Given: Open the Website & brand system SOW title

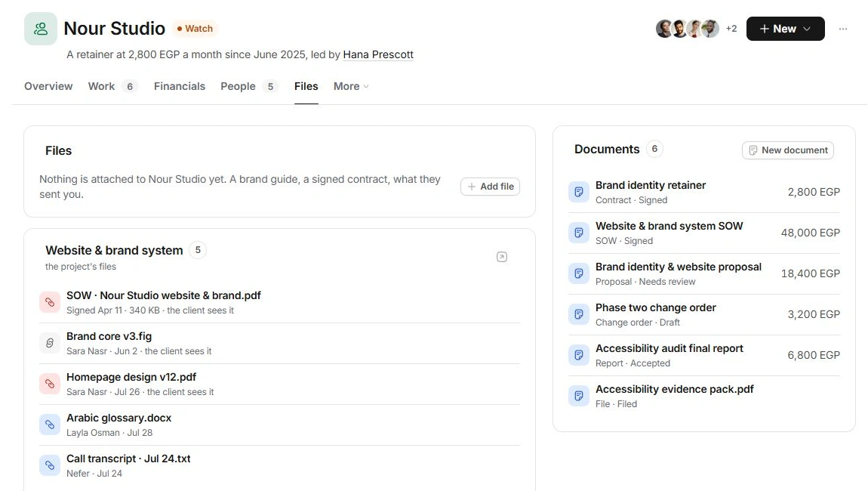Looking at the screenshot, I should point(669,226).
